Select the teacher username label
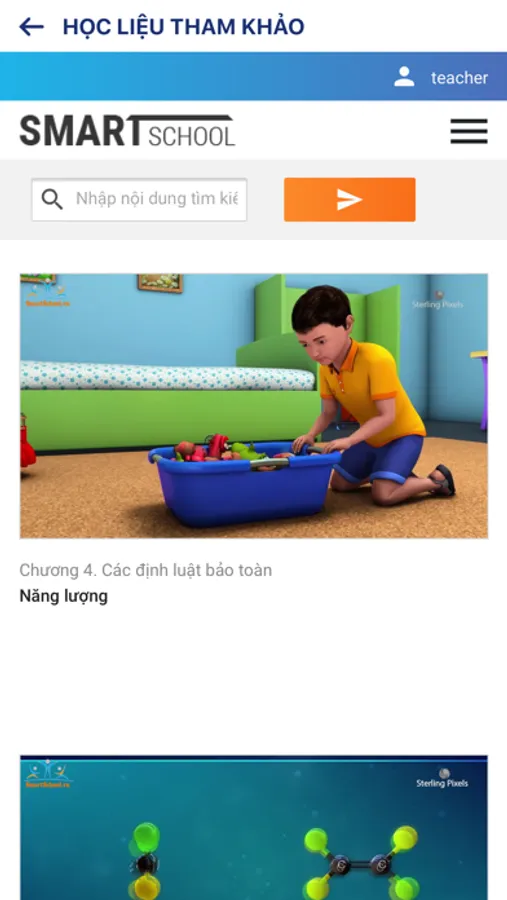 (459, 77)
